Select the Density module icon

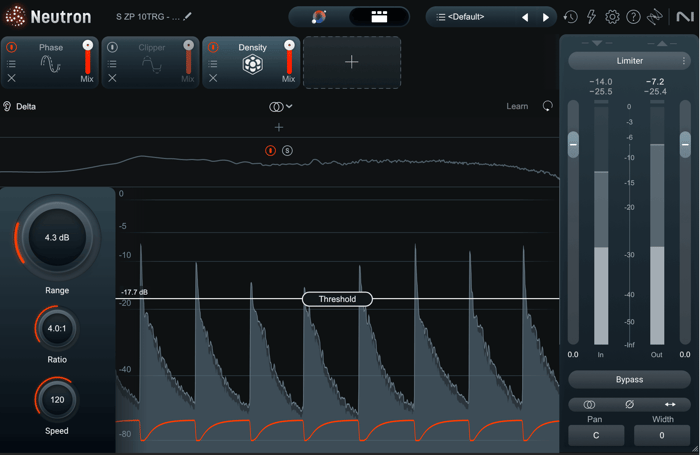tap(252, 64)
